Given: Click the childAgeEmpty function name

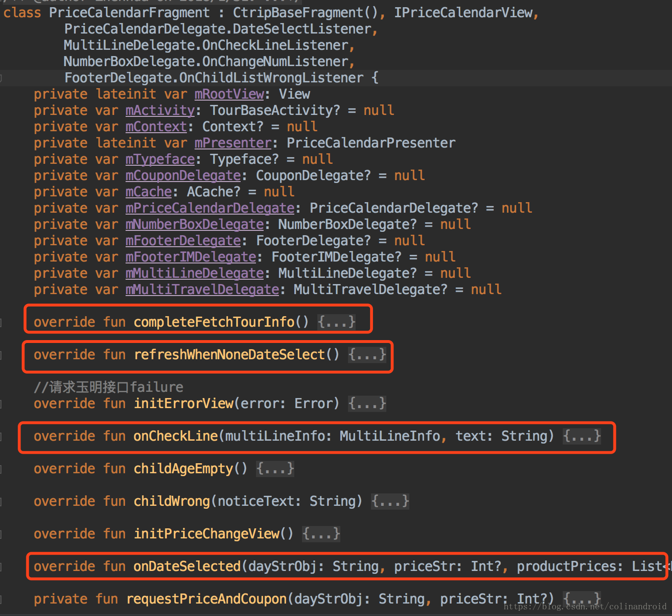Looking at the screenshot, I should [183, 468].
